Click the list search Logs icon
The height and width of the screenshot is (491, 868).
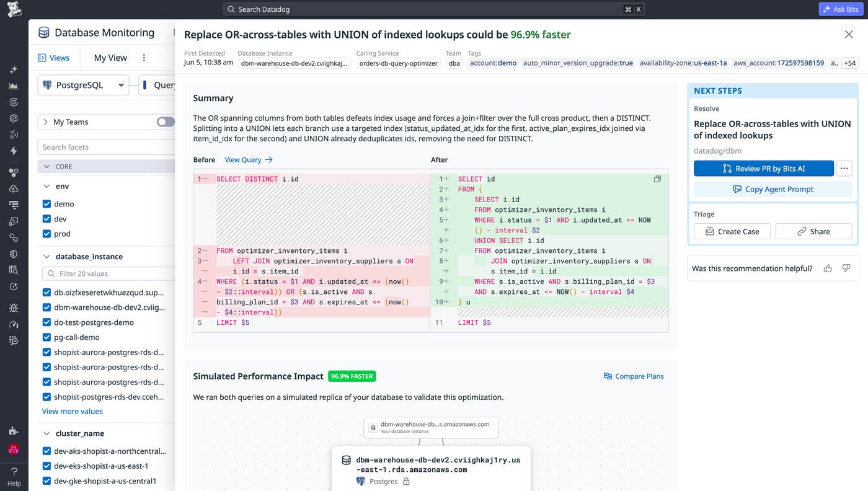click(x=14, y=340)
